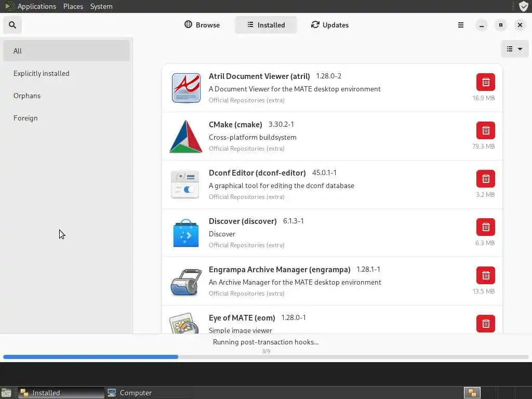Click the shield icon in top panel

(524, 6)
